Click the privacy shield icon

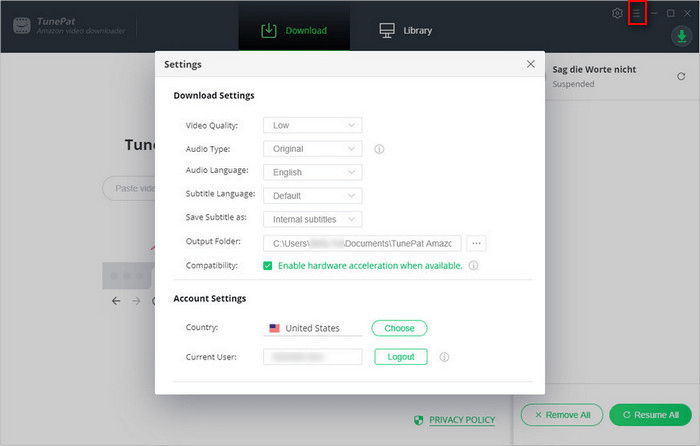(x=418, y=420)
